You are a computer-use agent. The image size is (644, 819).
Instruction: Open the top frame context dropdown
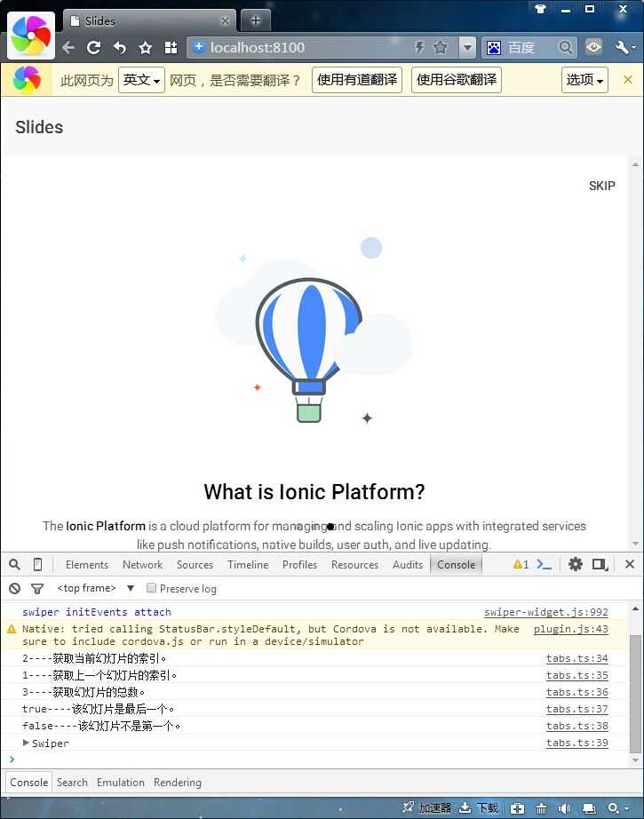click(96, 588)
